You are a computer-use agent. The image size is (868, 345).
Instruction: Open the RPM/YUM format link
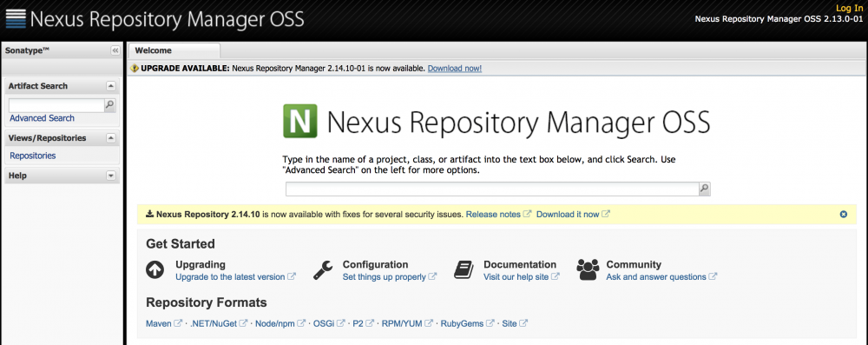402,323
